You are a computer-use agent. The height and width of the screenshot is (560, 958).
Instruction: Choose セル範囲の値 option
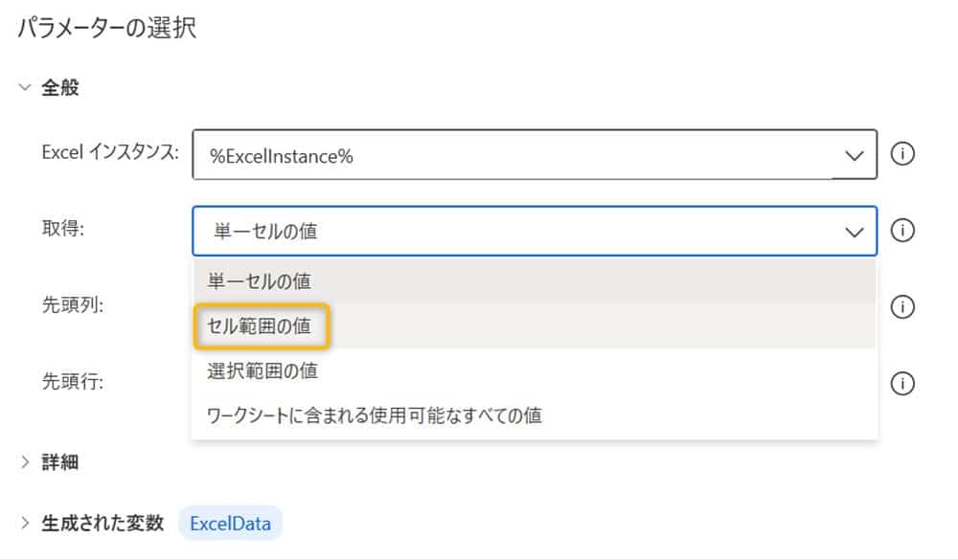(x=260, y=326)
